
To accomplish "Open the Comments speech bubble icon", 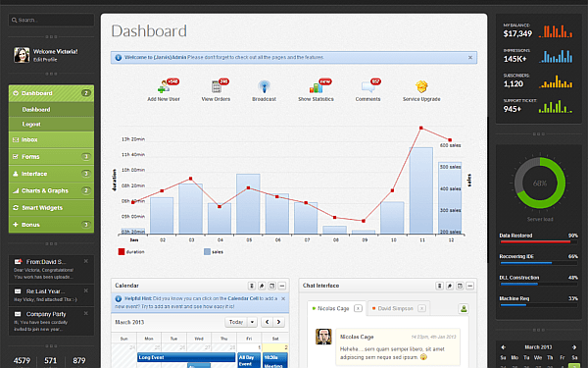I will [367, 86].
